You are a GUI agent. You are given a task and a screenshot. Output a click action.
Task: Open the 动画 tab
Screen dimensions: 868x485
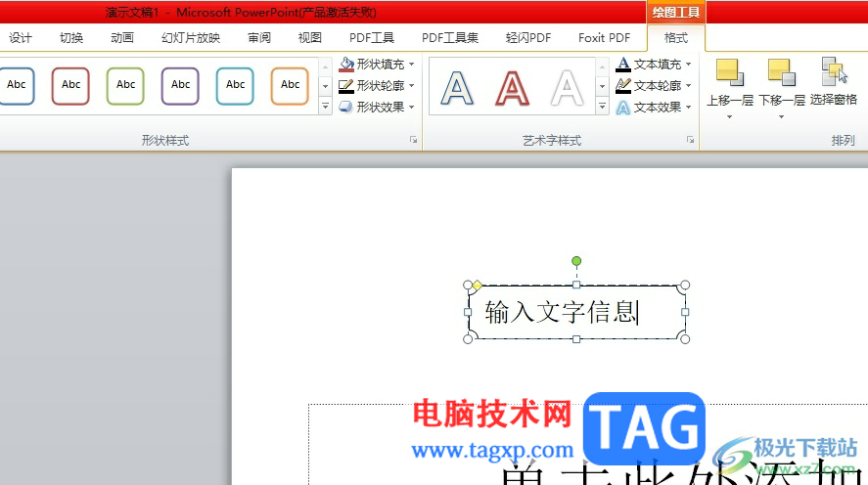[122, 37]
